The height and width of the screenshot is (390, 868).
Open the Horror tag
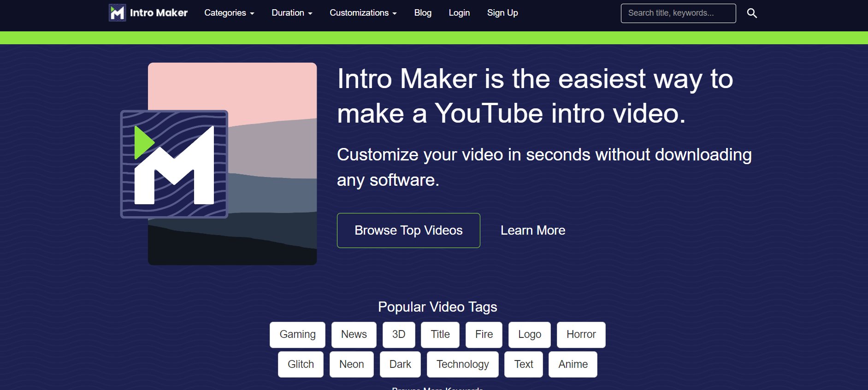click(x=581, y=335)
